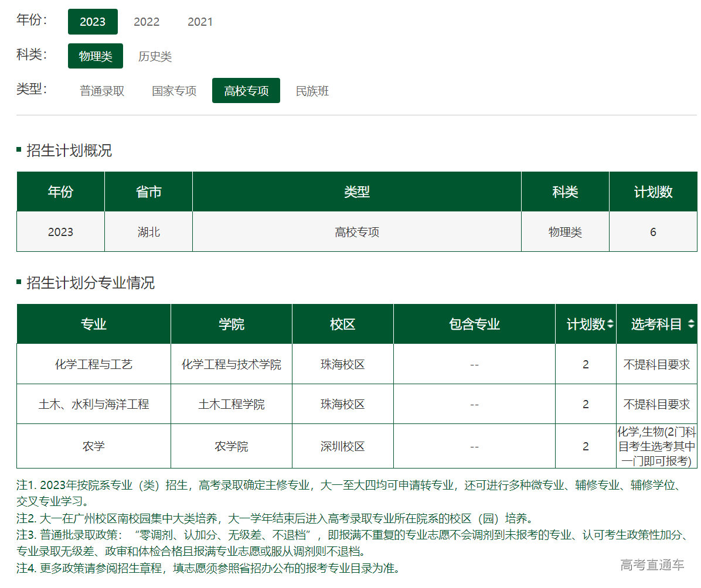Image resolution: width=701 pixels, height=588 pixels.
Task: Switch year filter to 2022
Action: pos(147,22)
